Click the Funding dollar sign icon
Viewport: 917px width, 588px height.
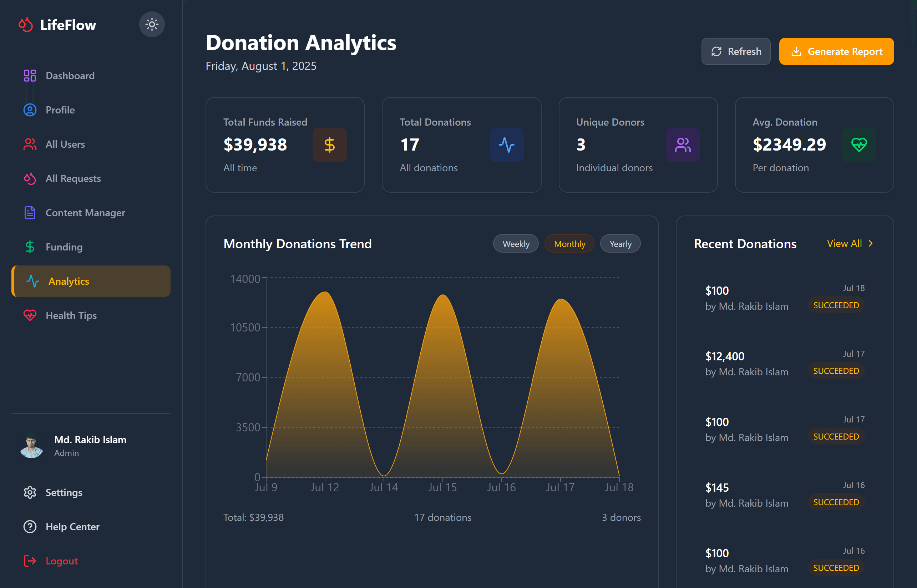(30, 247)
